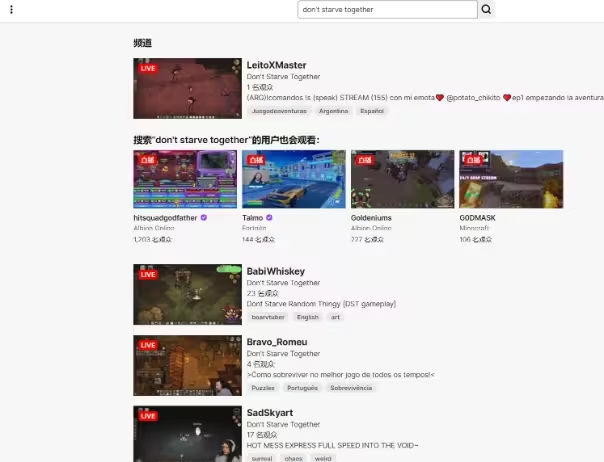604x462 pixels.
Task: Select the art tag
Action: click(x=336, y=317)
